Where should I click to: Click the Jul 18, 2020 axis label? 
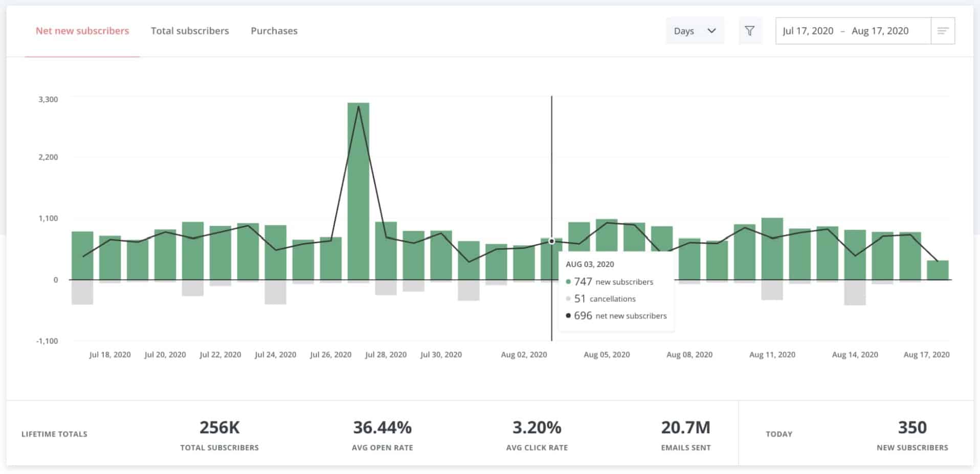[110, 354]
